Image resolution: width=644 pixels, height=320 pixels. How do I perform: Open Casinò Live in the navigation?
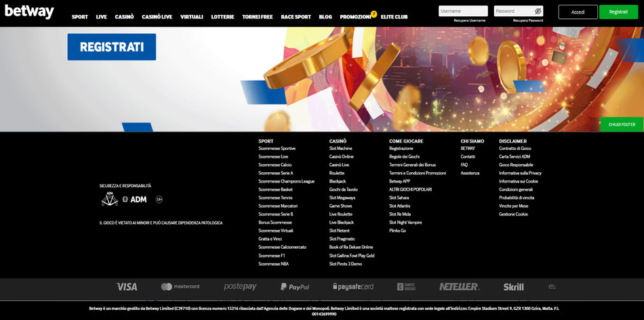[x=157, y=17]
